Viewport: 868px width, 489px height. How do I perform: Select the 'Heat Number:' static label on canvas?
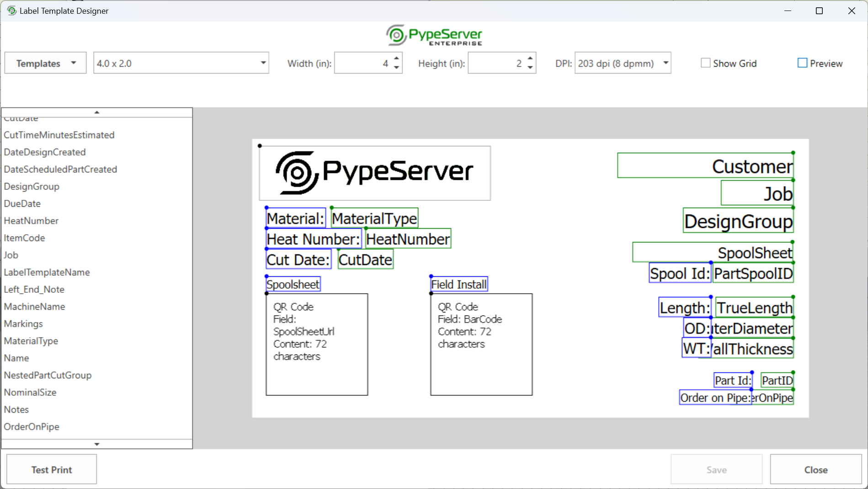point(314,239)
